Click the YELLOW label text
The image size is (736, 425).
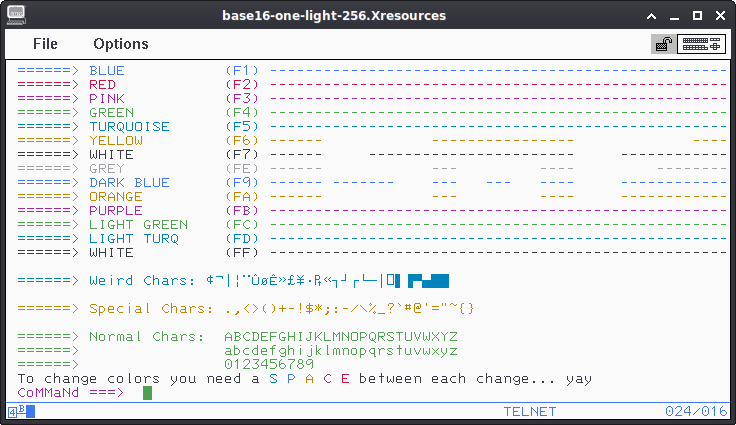tap(116, 140)
